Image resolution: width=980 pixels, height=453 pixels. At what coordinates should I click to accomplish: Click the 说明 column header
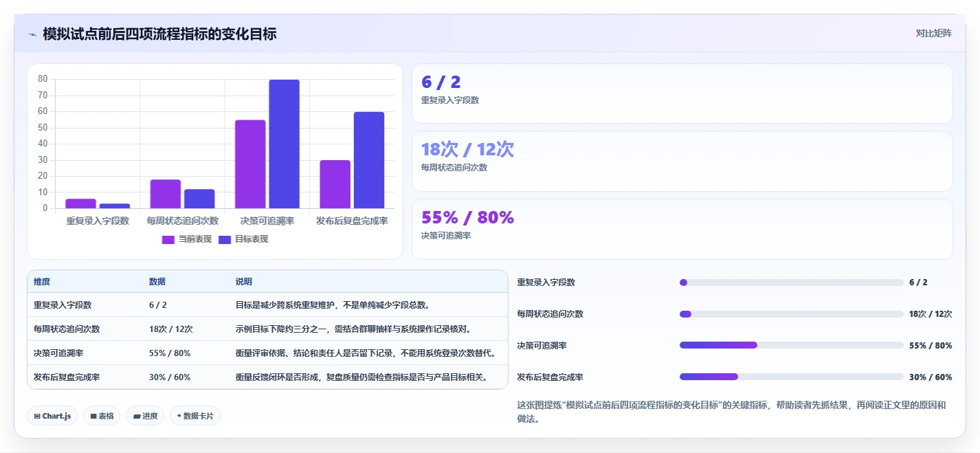[x=244, y=282]
